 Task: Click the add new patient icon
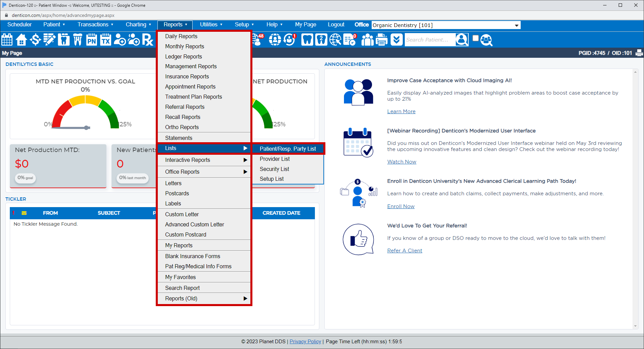(x=120, y=40)
